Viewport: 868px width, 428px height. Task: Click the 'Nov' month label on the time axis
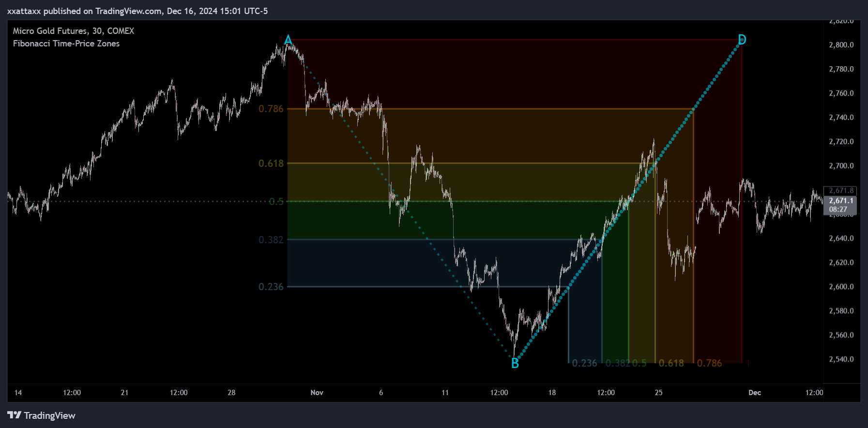click(x=317, y=393)
